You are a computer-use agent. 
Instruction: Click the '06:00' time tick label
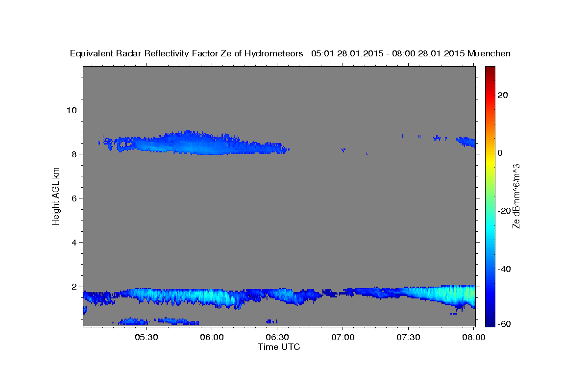click(x=212, y=337)
